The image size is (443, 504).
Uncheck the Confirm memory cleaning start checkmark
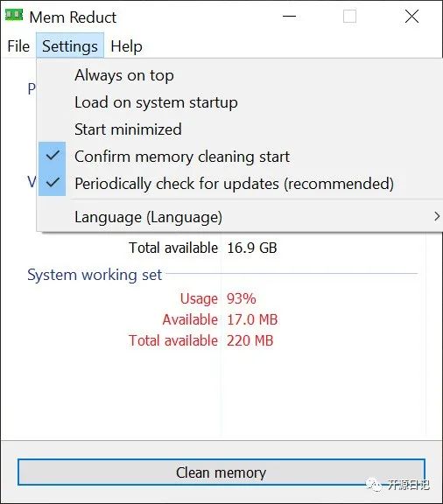53,156
